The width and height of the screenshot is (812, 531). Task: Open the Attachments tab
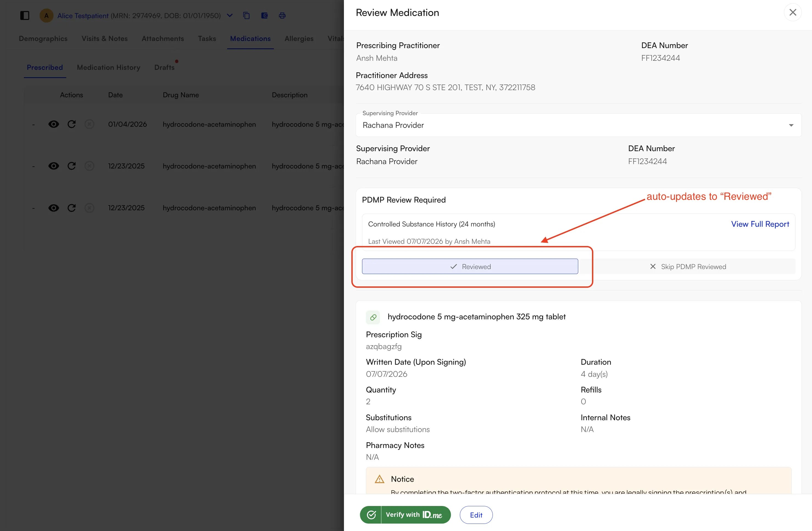click(x=163, y=38)
